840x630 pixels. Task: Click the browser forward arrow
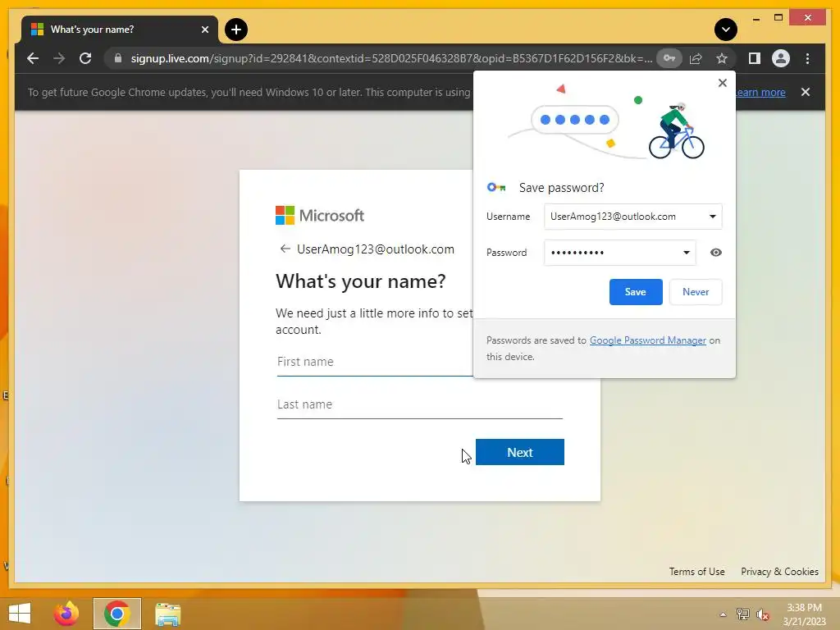coord(59,58)
